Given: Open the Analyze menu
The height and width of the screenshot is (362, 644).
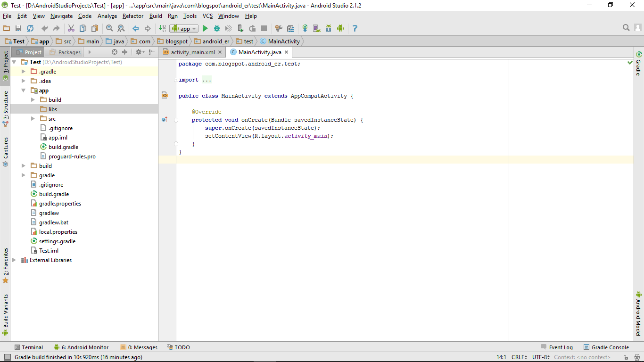Looking at the screenshot, I should click(x=107, y=16).
